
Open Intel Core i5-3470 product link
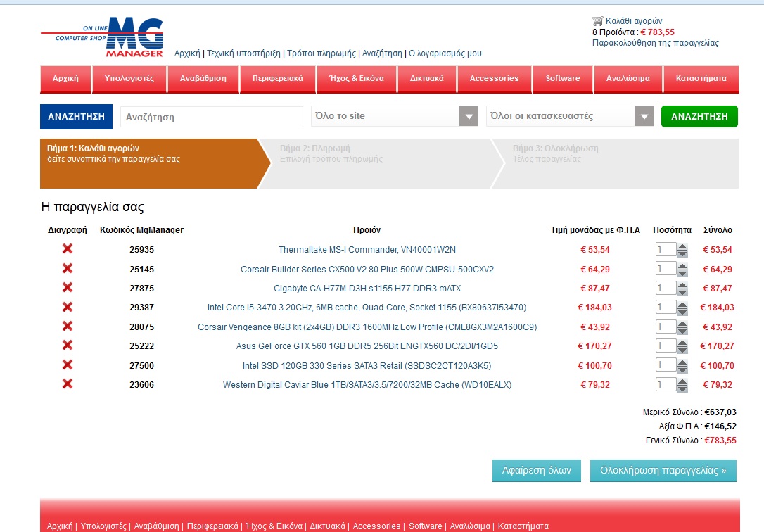tap(367, 308)
